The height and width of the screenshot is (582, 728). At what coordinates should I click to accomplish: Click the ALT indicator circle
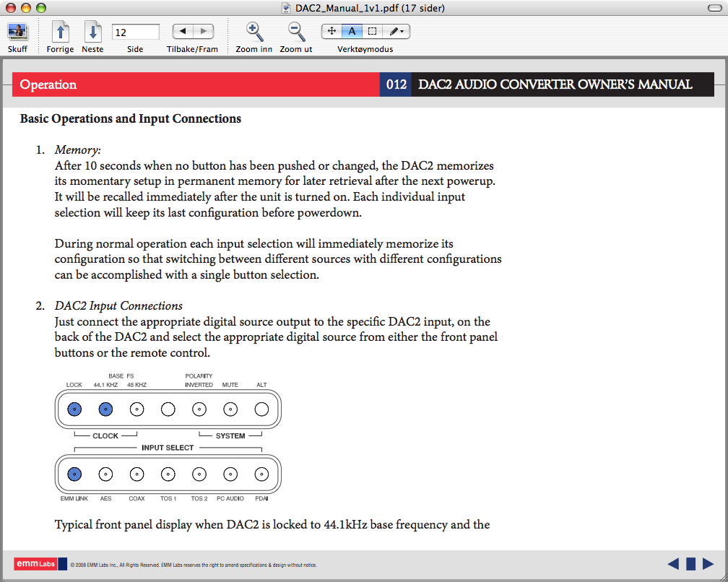pos(261,409)
